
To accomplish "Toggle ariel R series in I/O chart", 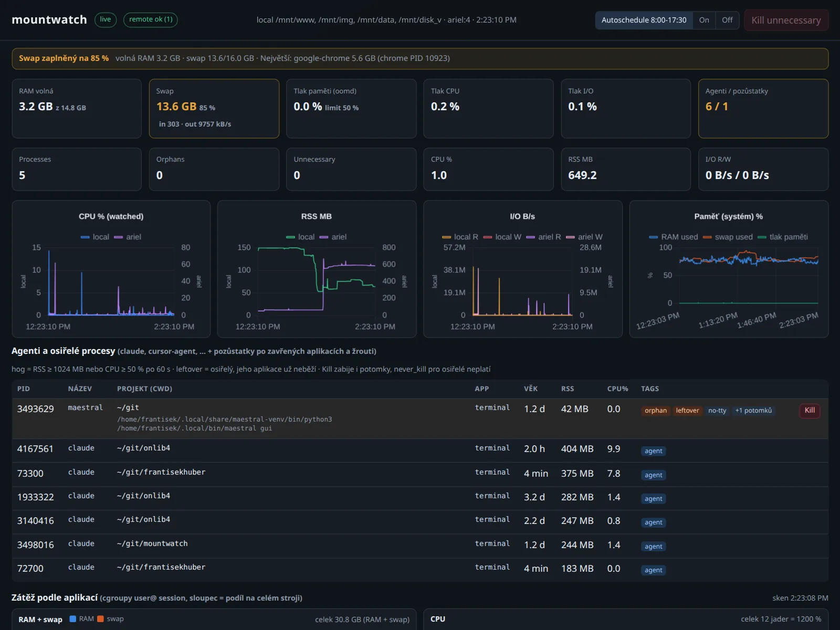I will click(543, 237).
